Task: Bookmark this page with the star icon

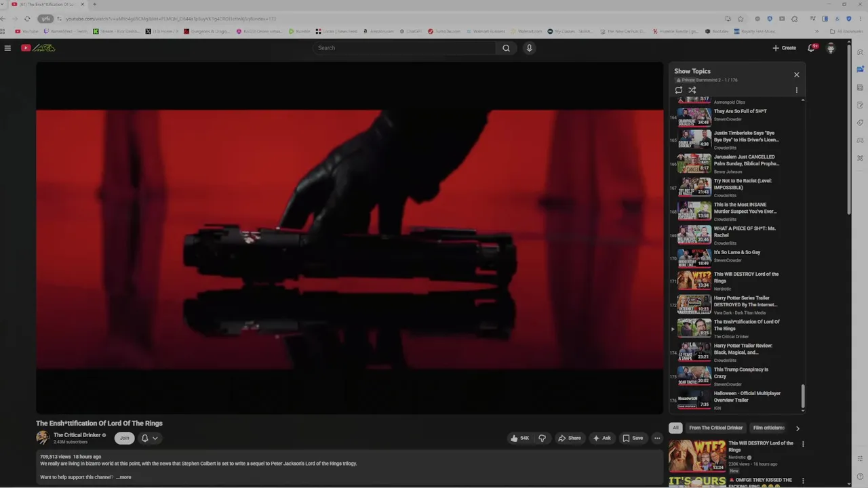Action: click(741, 19)
